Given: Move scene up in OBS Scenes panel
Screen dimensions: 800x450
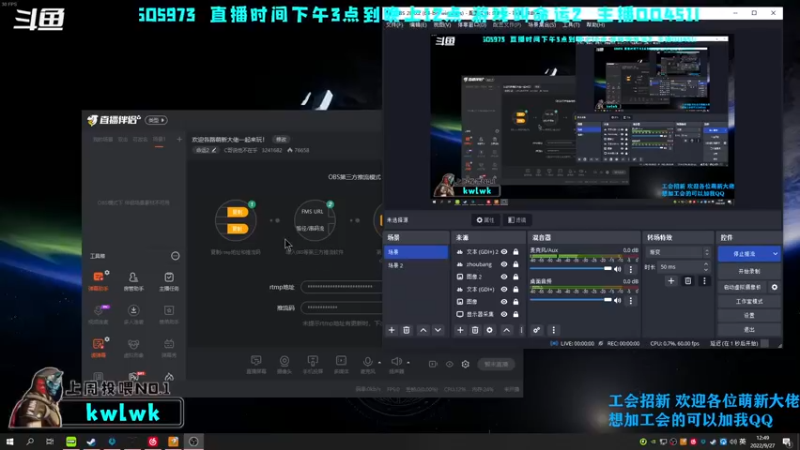Looking at the screenshot, I should pyautogui.click(x=423, y=330).
